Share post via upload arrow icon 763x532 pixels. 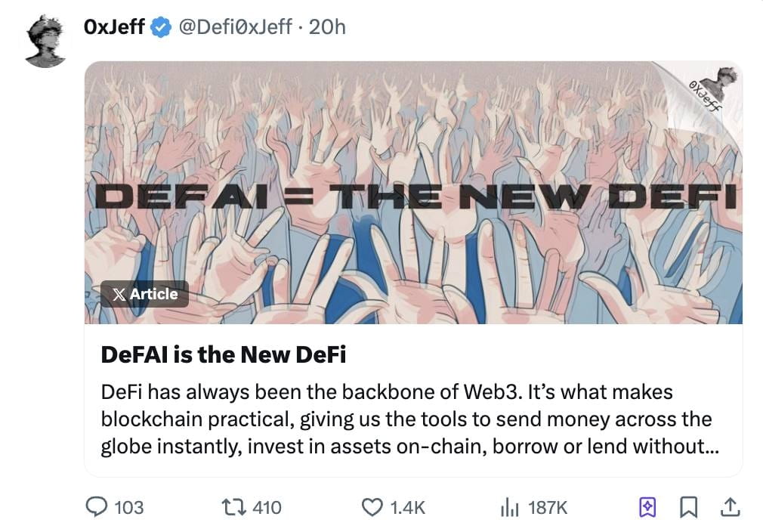[730, 507]
